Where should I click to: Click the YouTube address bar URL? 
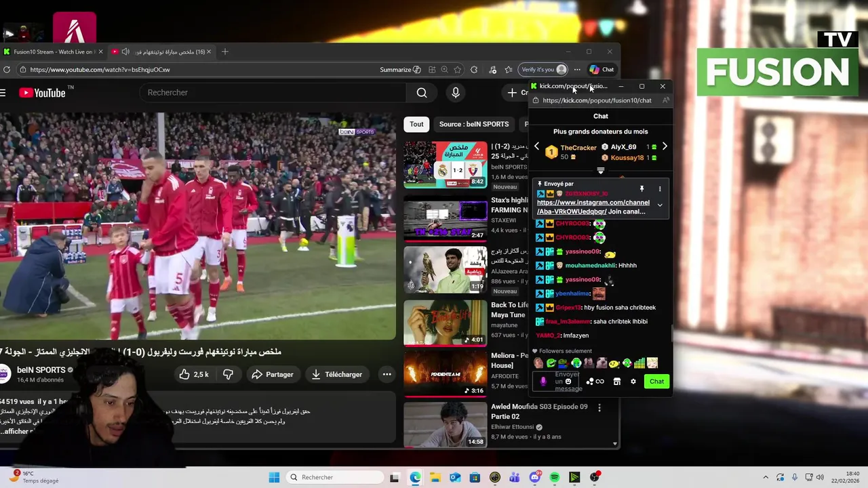pyautogui.click(x=100, y=69)
